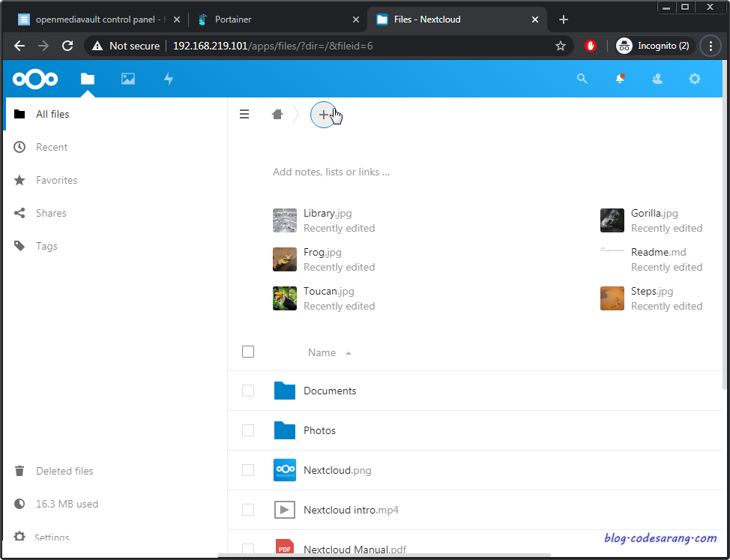730x560 pixels.
Task: Select the Files - Nextcloud browser tab
Action: 457,19
